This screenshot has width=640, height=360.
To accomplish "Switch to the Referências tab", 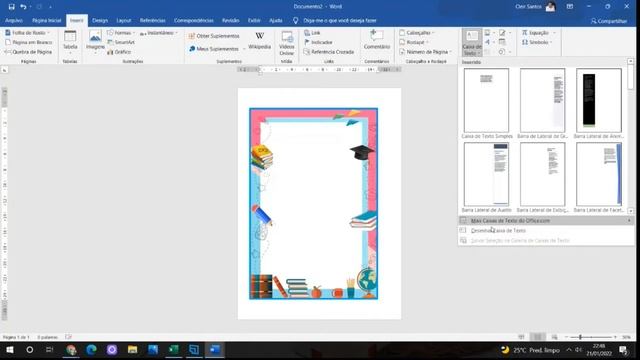I will coord(153,20).
